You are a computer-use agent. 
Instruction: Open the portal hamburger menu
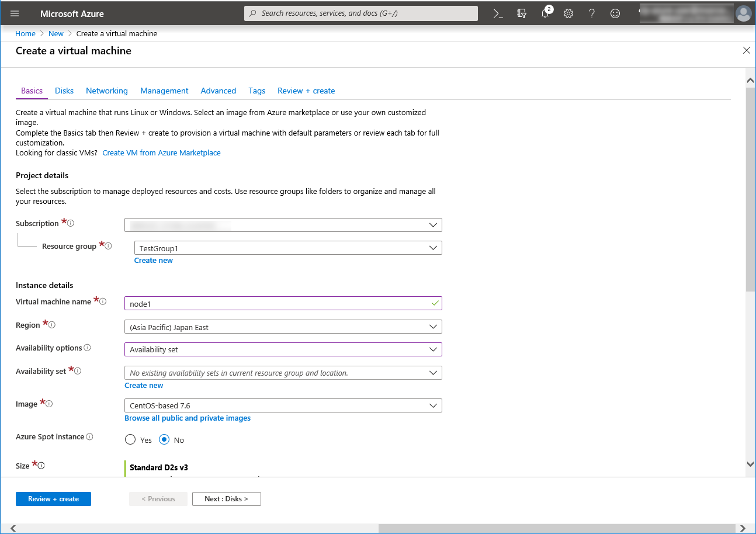pos(15,13)
